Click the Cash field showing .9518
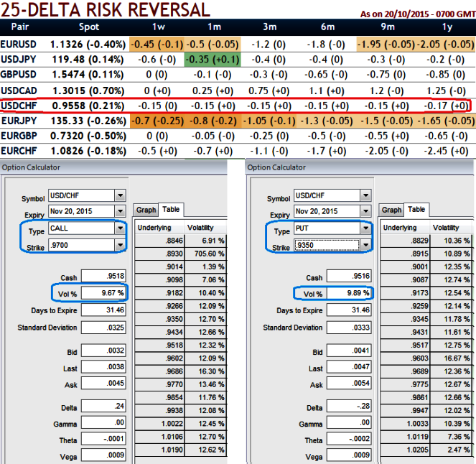Viewport: 476px width, 464px height. pyautogui.click(x=103, y=276)
